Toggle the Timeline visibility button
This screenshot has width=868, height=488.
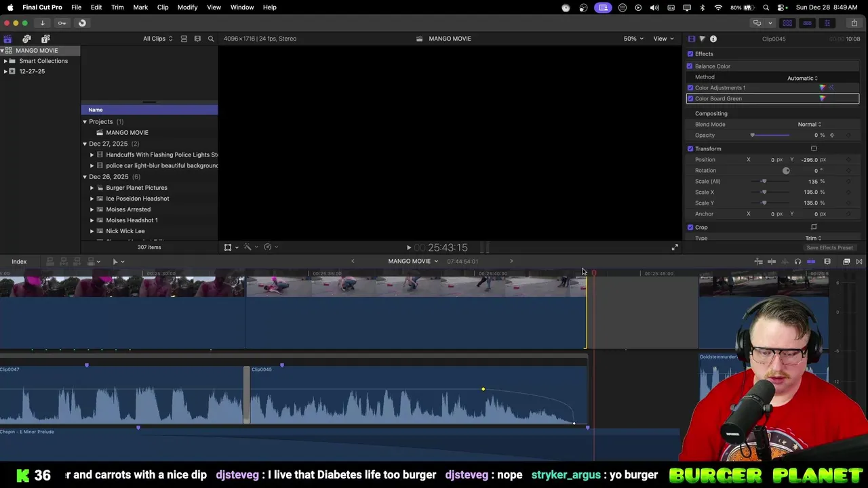807,23
